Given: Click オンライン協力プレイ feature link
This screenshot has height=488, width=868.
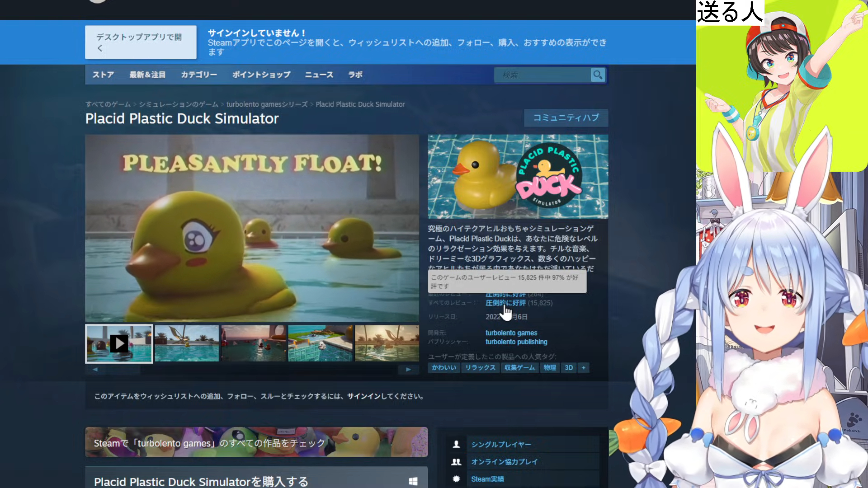Looking at the screenshot, I should pos(505,462).
